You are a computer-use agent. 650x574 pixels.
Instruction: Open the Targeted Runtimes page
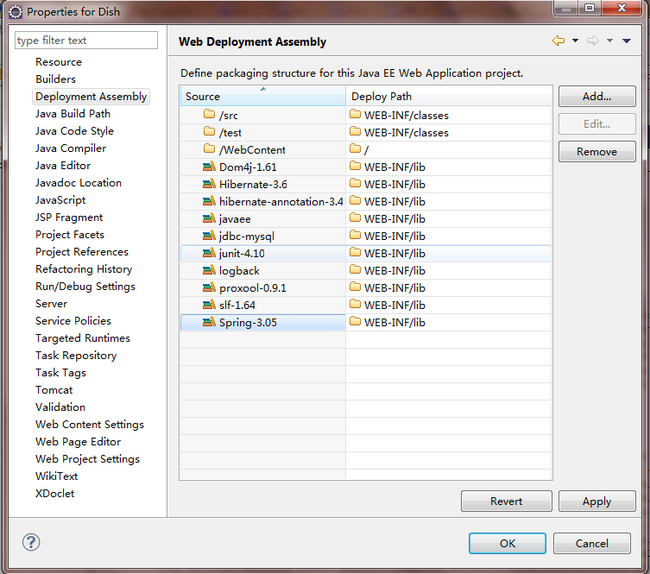(x=83, y=338)
